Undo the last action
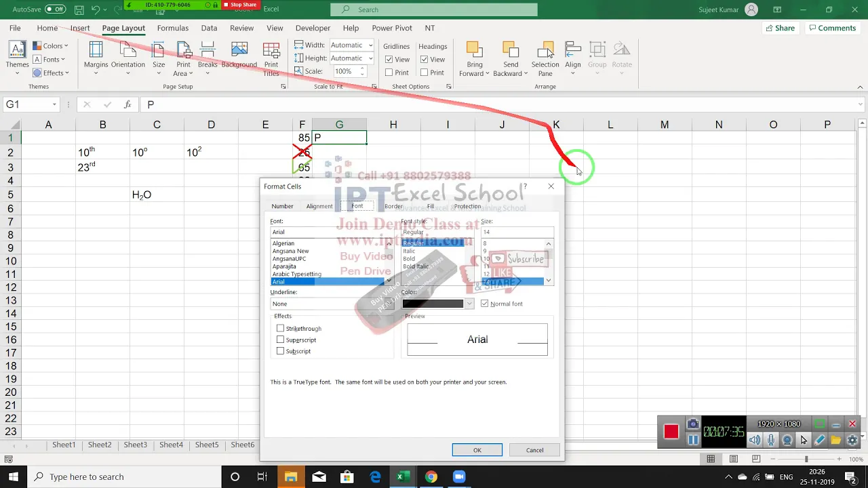The width and height of the screenshot is (868, 488). [96, 9]
